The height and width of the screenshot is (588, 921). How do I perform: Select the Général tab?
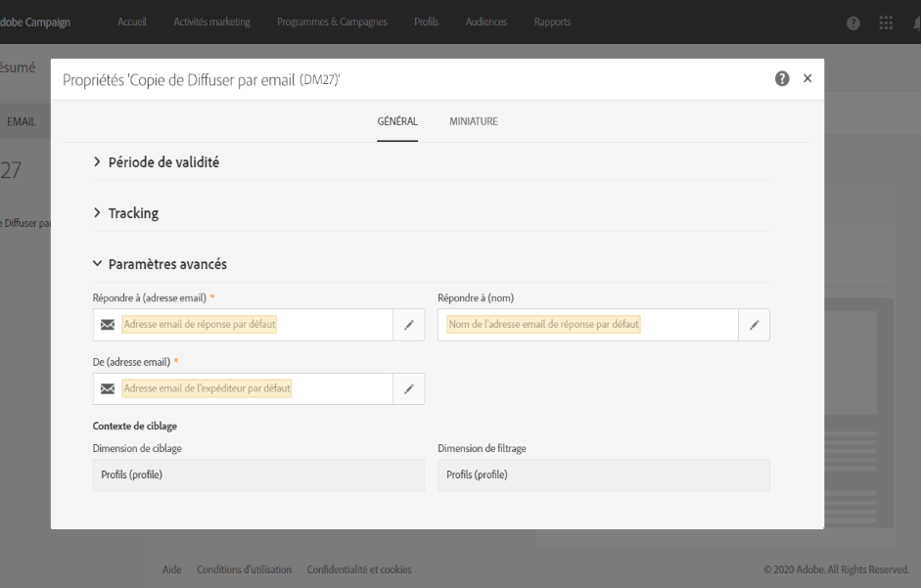point(397,121)
